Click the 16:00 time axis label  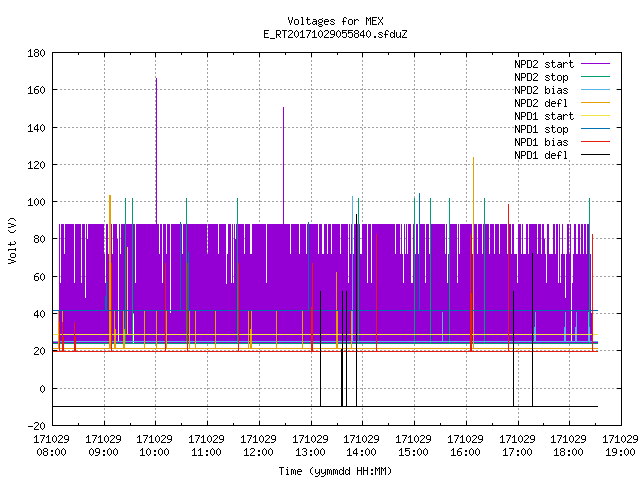[465, 452]
